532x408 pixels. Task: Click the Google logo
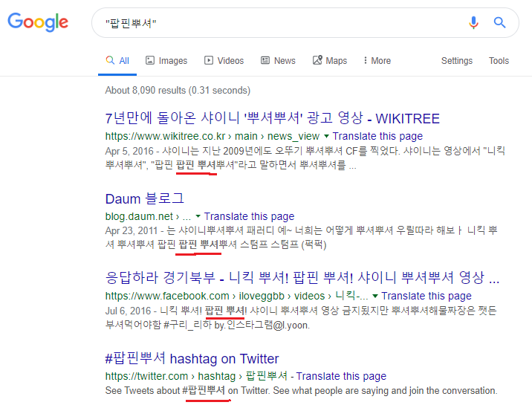pos(38,22)
